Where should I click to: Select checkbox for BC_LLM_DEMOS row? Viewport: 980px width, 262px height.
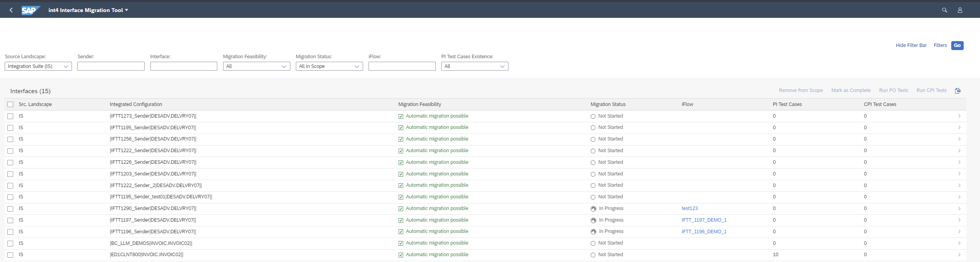click(10, 243)
